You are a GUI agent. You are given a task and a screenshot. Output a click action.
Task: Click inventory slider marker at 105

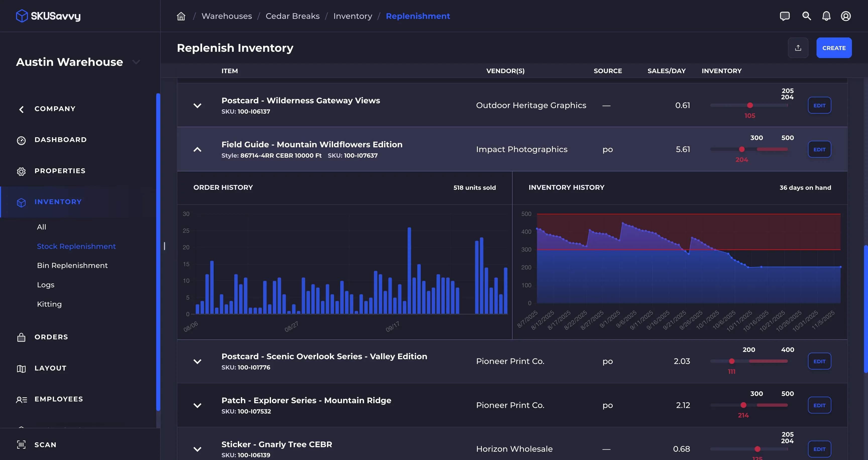(x=750, y=105)
